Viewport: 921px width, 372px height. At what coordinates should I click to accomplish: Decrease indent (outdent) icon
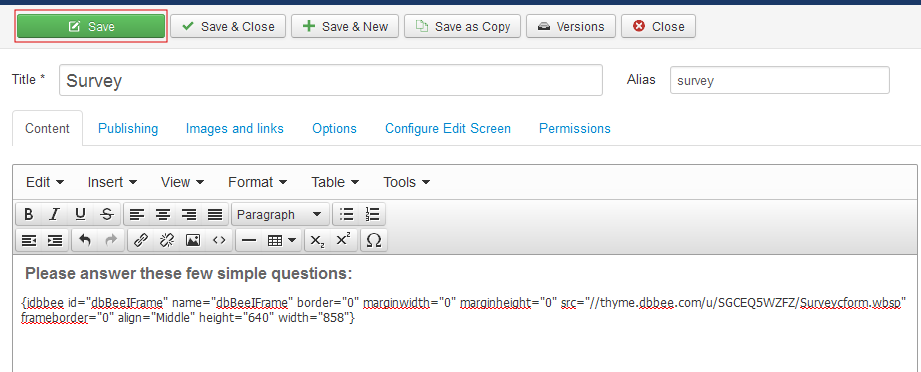[x=29, y=240]
